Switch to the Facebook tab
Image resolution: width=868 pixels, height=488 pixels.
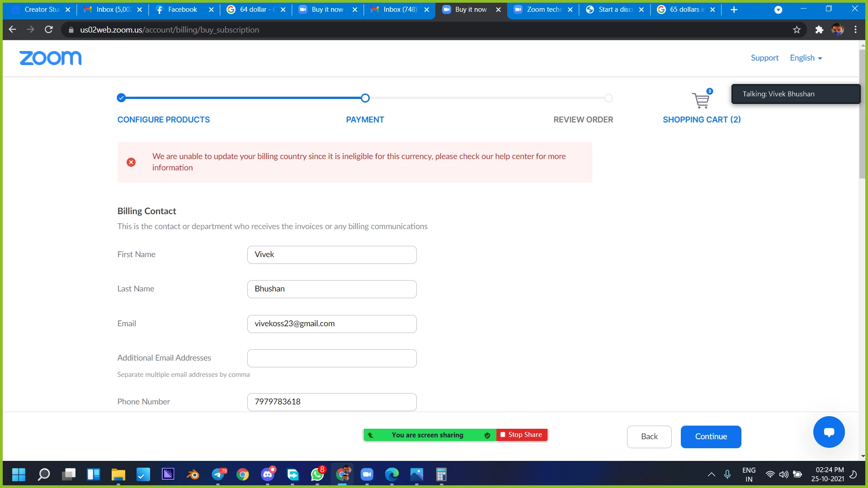click(x=183, y=9)
